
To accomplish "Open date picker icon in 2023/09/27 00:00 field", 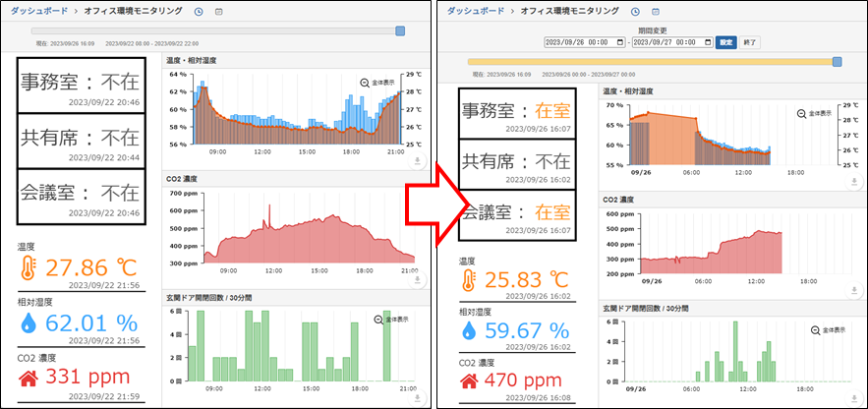I will [x=708, y=42].
